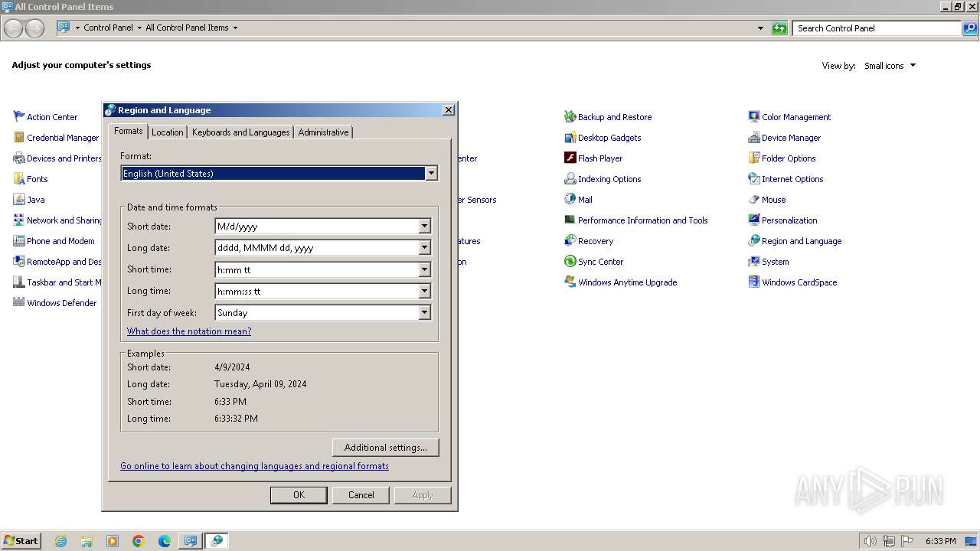
Task: Open the Device Manager icon
Action: point(754,138)
